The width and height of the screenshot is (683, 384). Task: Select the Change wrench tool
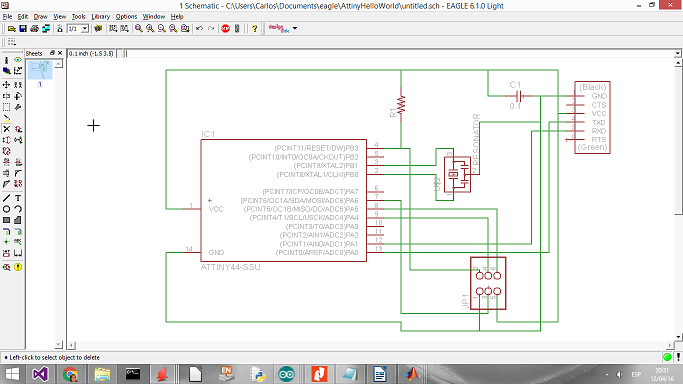coord(18,107)
